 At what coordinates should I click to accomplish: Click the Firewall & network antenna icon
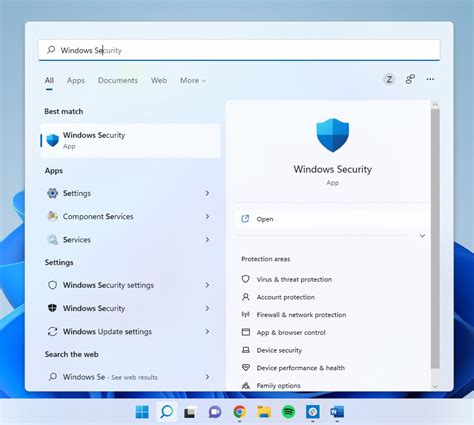246,314
